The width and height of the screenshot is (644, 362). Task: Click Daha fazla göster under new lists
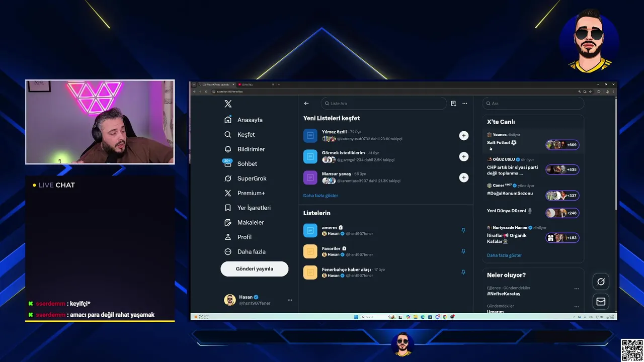tap(320, 196)
